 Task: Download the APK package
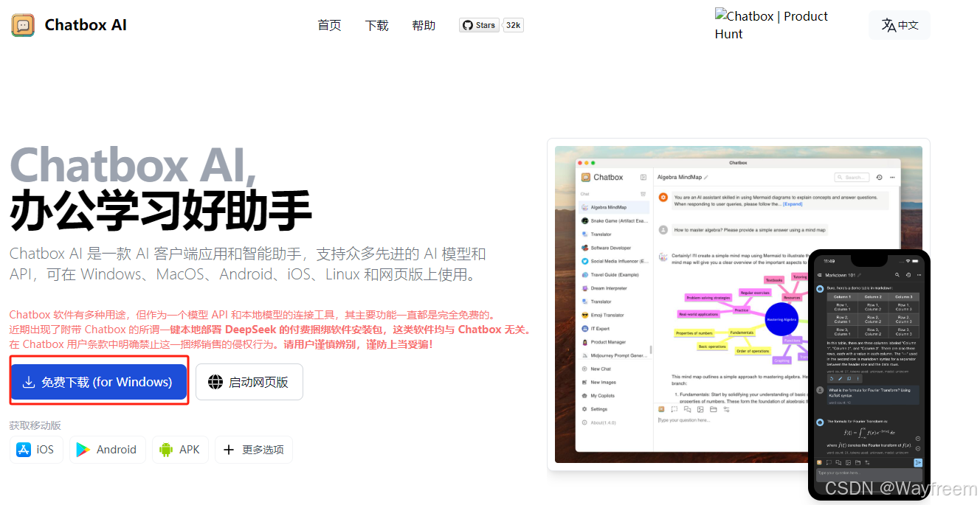pyautogui.click(x=180, y=450)
